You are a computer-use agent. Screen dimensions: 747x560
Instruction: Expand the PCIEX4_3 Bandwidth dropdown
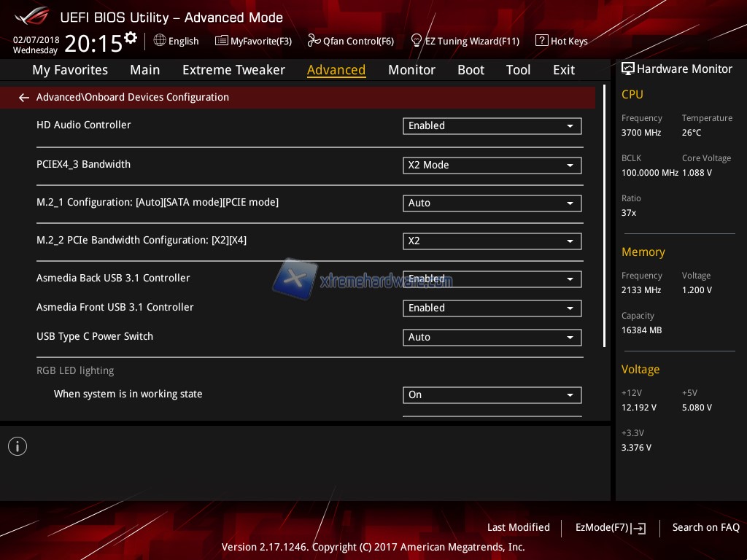(492, 166)
